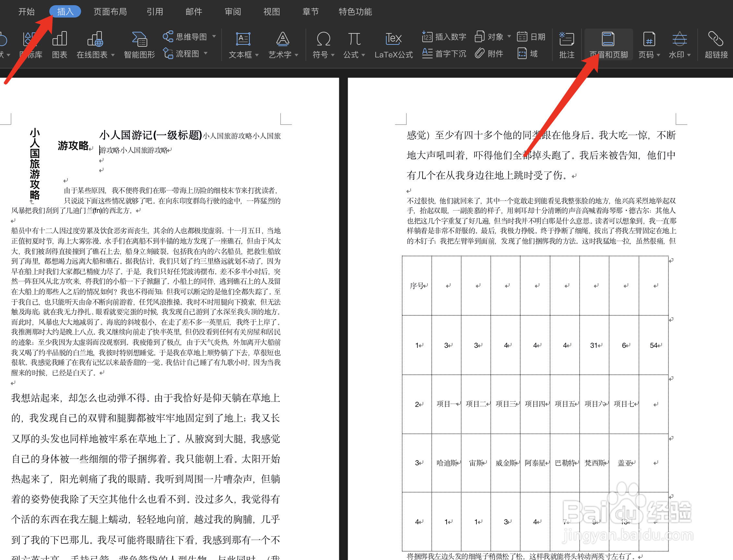733x560 pixels.
Task: Insert an attachment with 附件
Action: [489, 54]
